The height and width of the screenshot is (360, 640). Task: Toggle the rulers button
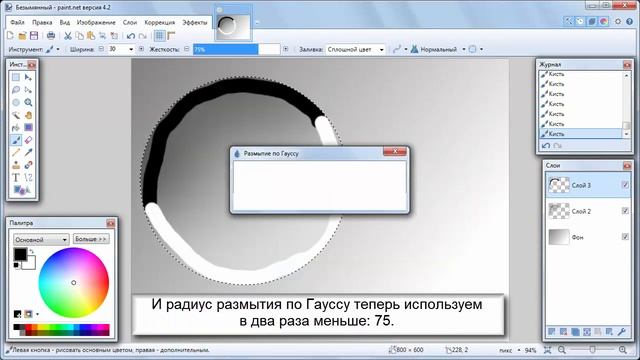coord(171,36)
